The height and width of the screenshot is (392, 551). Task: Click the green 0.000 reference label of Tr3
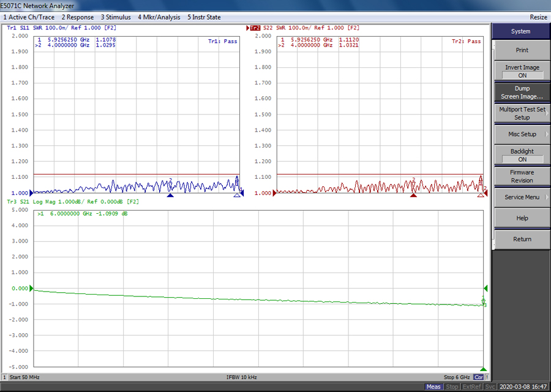(x=20, y=288)
